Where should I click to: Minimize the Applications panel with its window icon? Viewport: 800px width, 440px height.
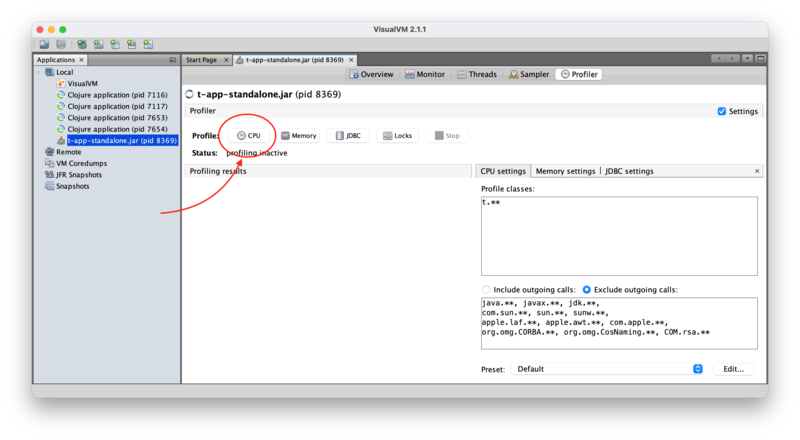click(172, 60)
